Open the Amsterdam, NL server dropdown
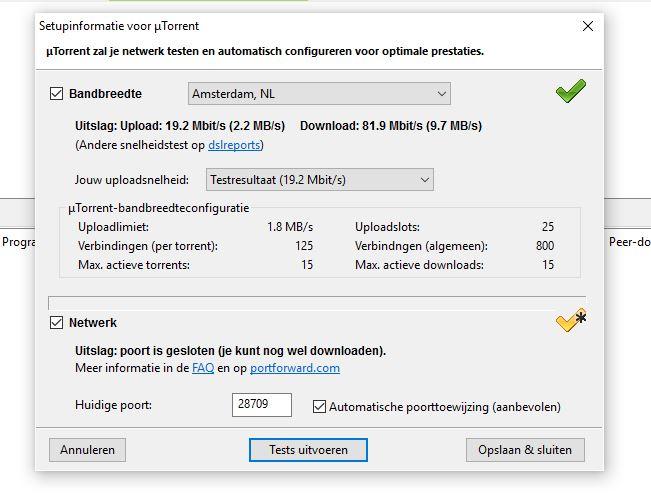 (319, 94)
